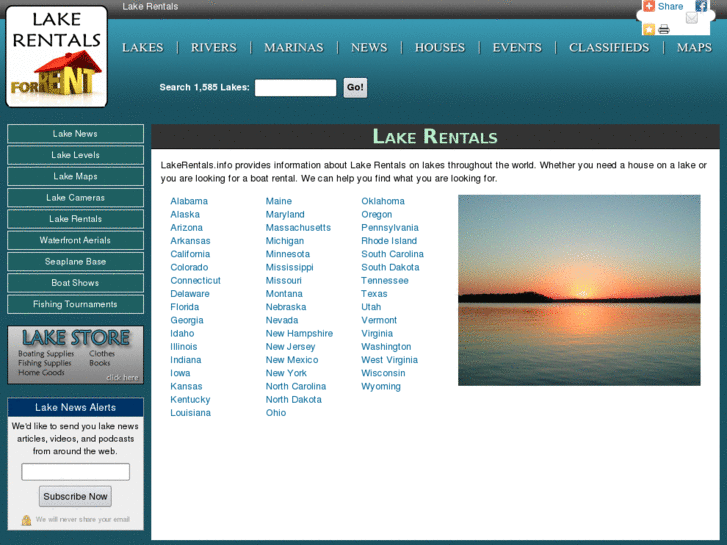The width and height of the screenshot is (727, 545).
Task: Open the Montana link
Action: click(284, 294)
